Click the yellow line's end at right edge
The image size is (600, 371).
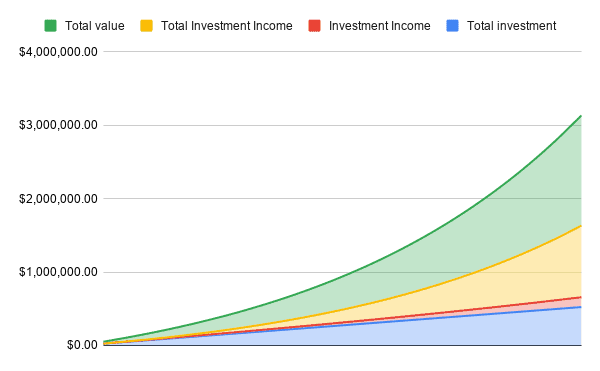tap(580, 226)
